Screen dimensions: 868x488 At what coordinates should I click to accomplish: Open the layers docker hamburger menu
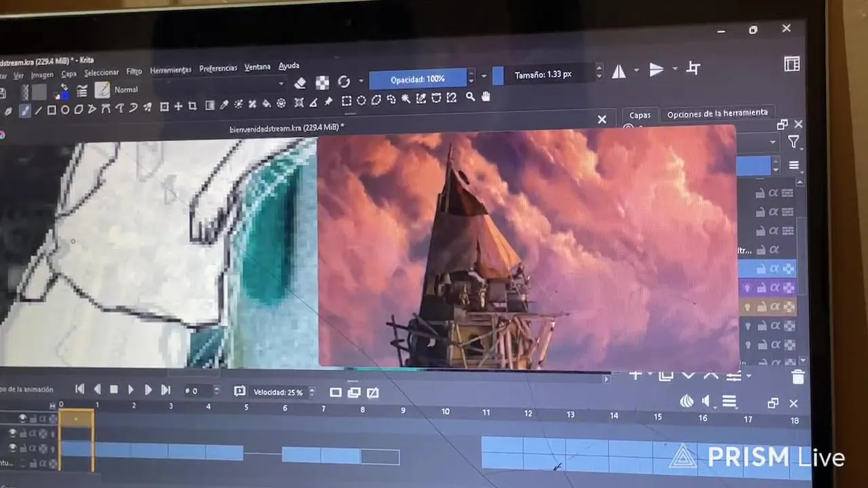[x=793, y=165]
